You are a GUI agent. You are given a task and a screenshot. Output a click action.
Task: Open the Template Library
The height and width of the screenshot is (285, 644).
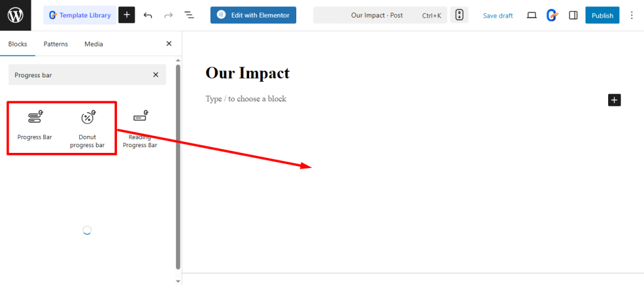[x=79, y=15]
